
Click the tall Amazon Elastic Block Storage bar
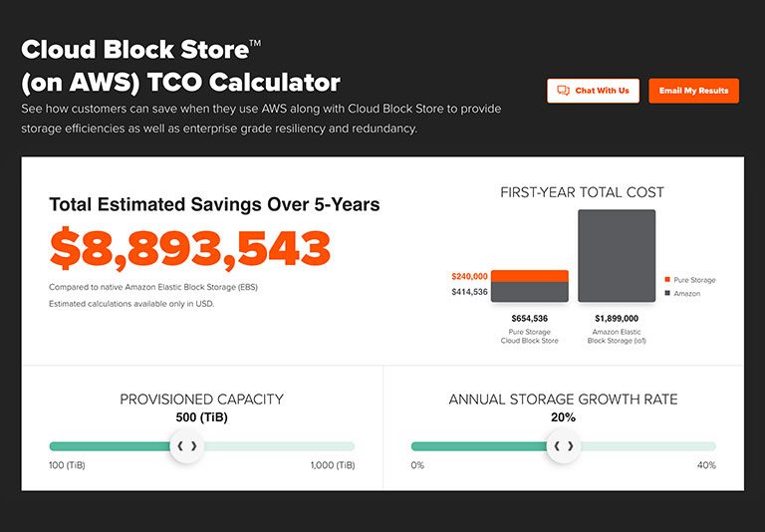(x=617, y=256)
